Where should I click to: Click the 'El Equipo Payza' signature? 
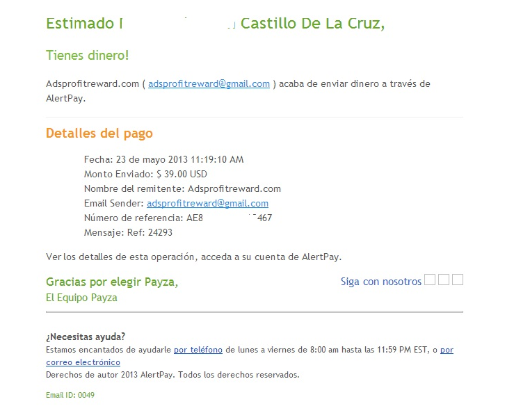point(81,298)
